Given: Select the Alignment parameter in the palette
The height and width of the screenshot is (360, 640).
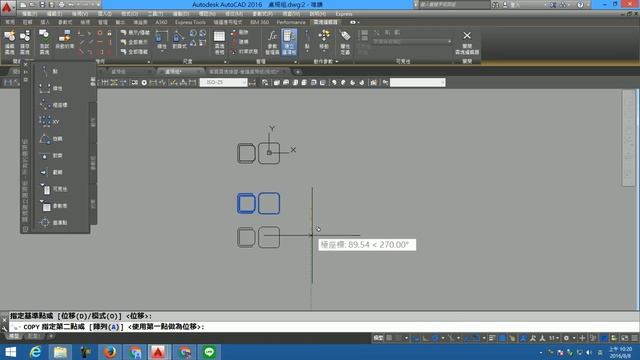Looking at the screenshot, I should point(51,156).
